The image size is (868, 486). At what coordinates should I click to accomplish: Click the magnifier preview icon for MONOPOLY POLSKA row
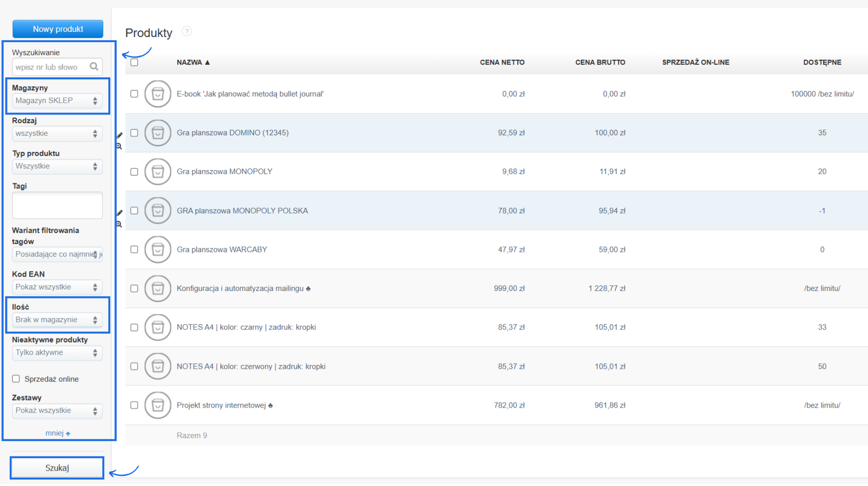[x=119, y=224]
